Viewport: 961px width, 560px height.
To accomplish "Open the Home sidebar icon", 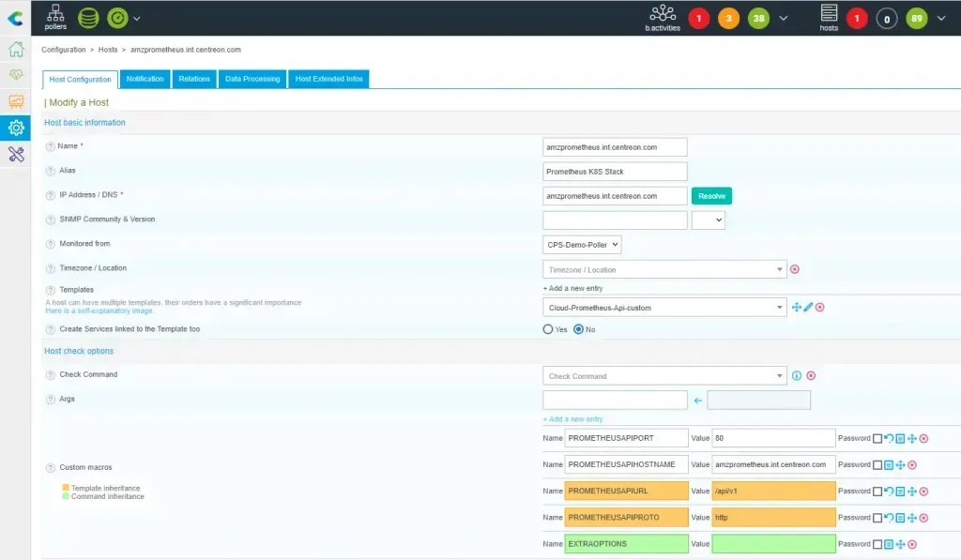I will [16, 49].
